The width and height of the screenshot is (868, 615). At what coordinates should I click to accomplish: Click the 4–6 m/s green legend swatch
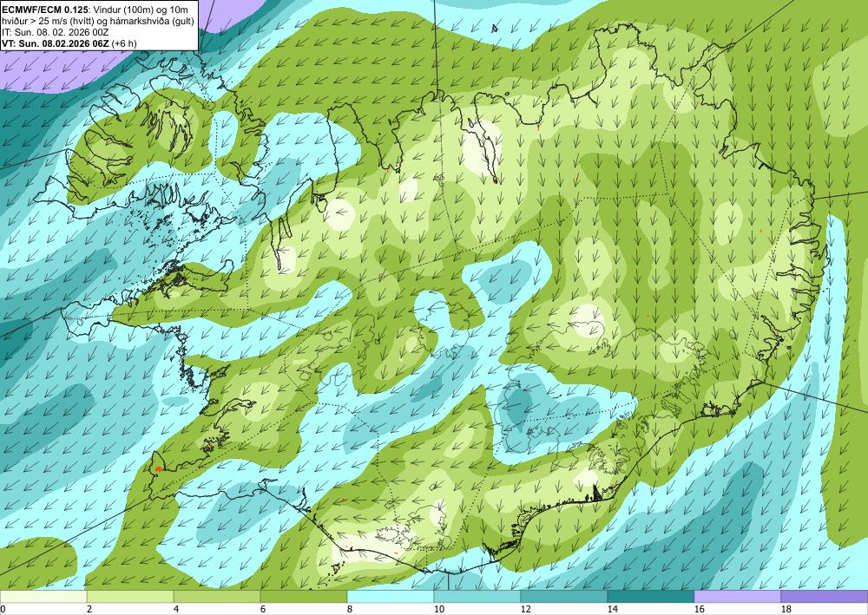point(217,597)
